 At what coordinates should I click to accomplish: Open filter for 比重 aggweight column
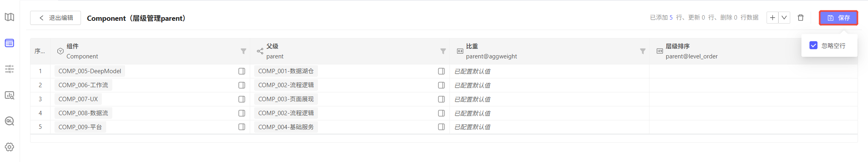pyautogui.click(x=643, y=51)
